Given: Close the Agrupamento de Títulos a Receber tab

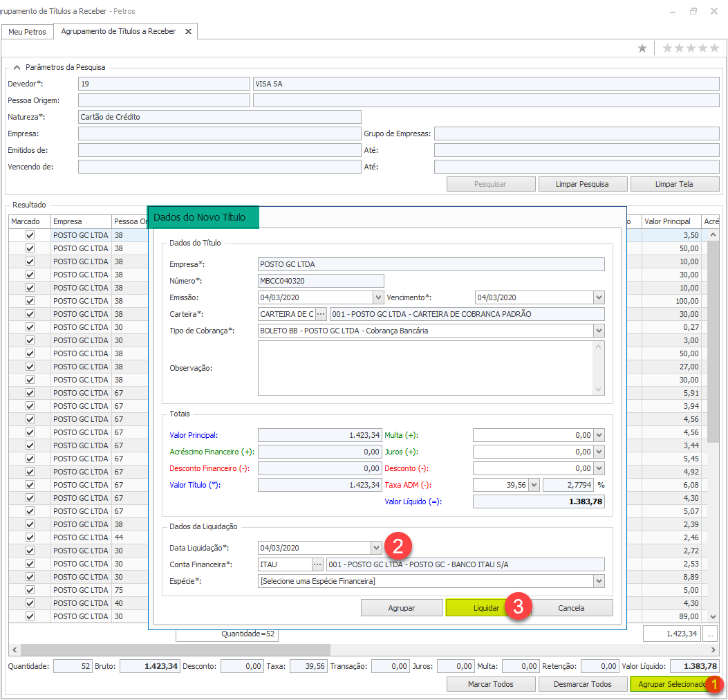Looking at the screenshot, I should 188,32.
